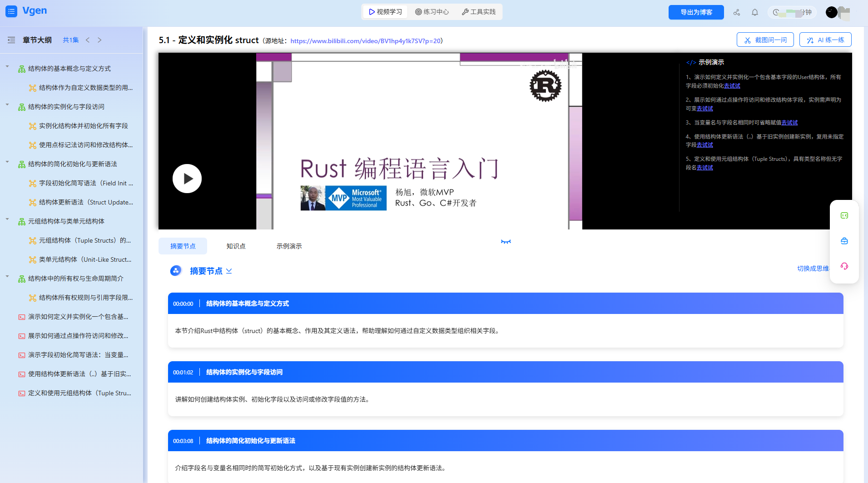This screenshot has width=868, height=483.
Task: Click 去试试 link for example 3
Action: pos(789,122)
